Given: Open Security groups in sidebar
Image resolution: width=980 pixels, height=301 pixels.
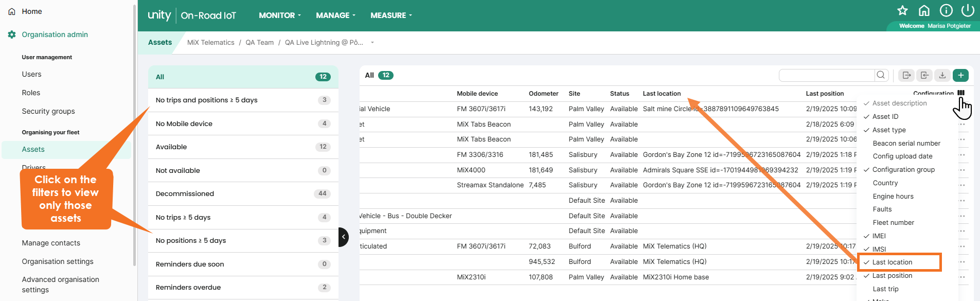Looking at the screenshot, I should (48, 111).
